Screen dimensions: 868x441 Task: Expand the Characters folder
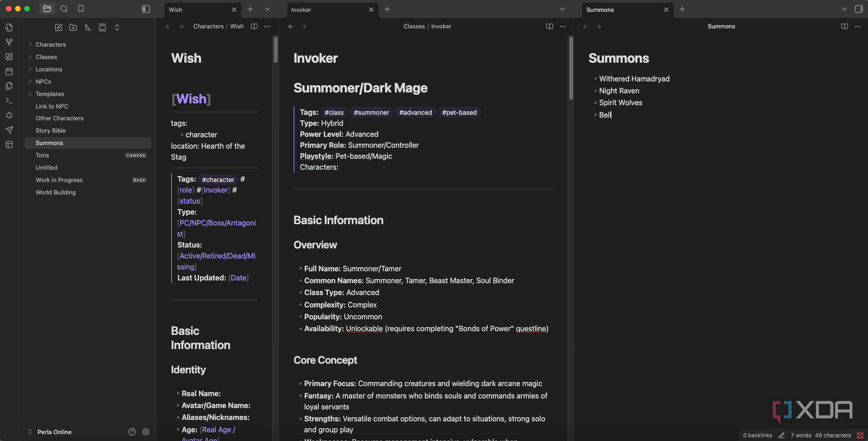[51, 45]
